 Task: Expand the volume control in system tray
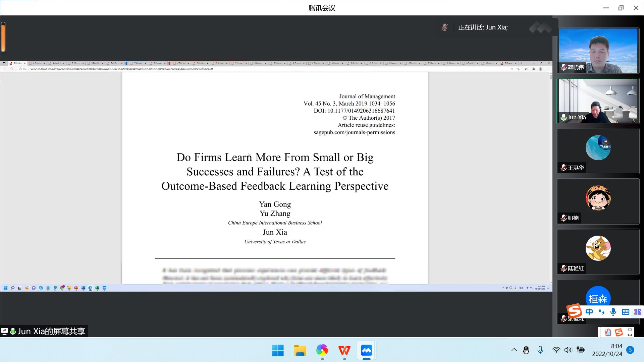click(568, 350)
